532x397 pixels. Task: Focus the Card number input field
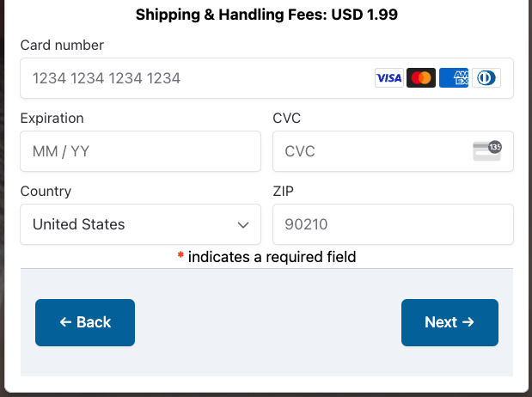[x=266, y=78]
